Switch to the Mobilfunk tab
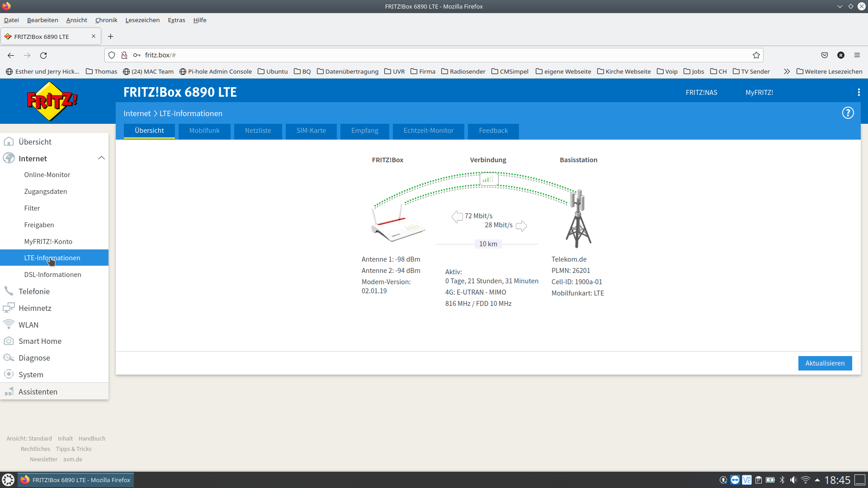This screenshot has height=488, width=868. 204,131
